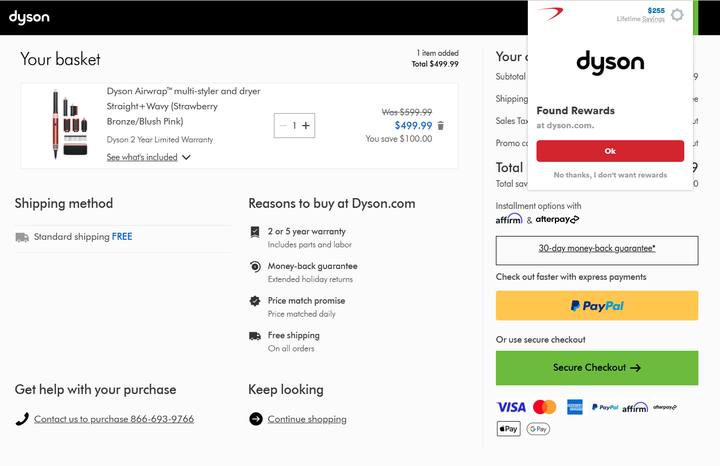720x466 pixels.
Task: Proceed with the green Secure Checkout button
Action: click(597, 368)
